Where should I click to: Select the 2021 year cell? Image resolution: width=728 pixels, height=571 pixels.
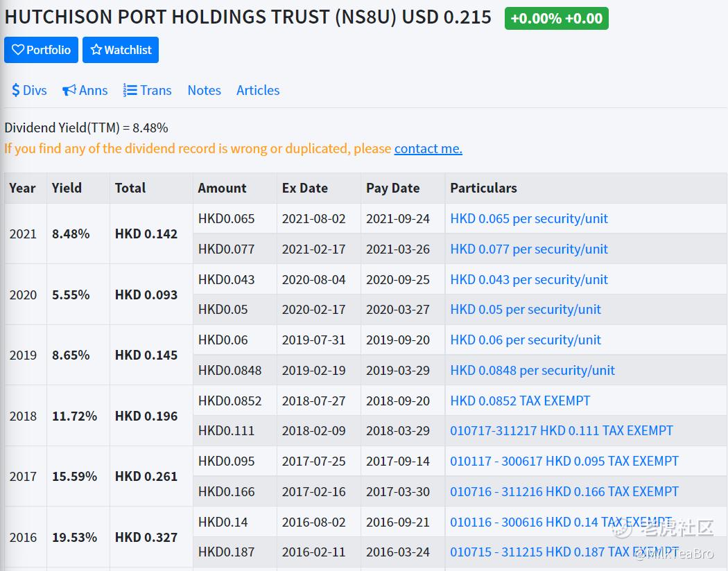26,234
